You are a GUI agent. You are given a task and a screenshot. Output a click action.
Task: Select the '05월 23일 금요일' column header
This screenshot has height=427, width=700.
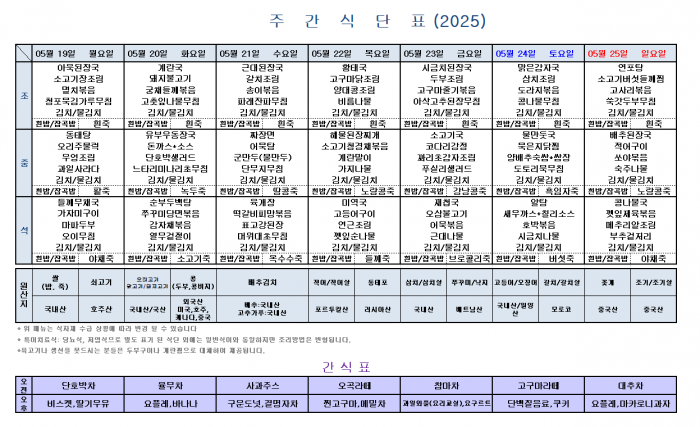point(446,54)
